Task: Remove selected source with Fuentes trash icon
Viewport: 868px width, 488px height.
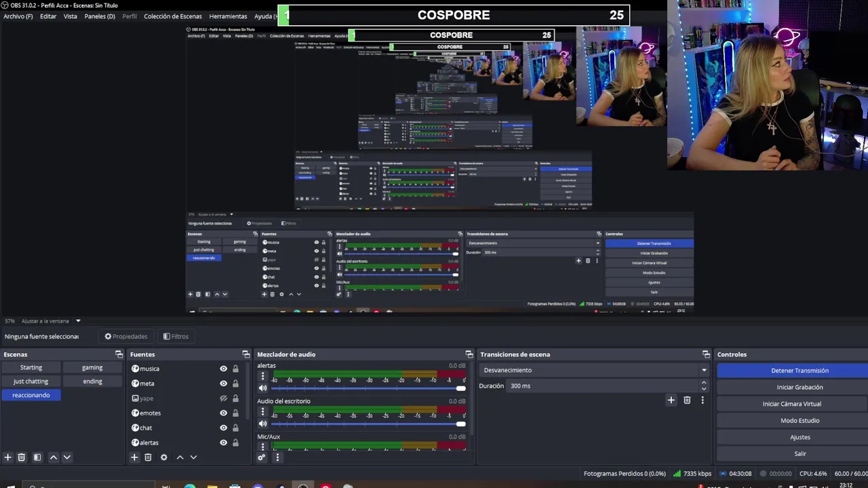Action: pyautogui.click(x=148, y=457)
